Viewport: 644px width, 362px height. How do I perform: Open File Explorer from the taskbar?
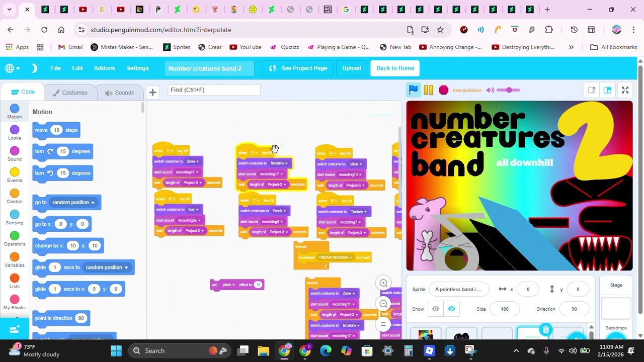click(x=264, y=350)
